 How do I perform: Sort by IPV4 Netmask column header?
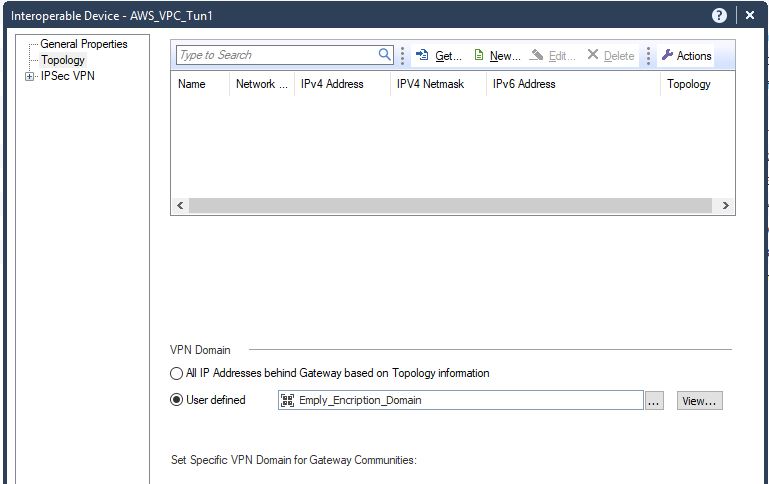tap(438, 84)
